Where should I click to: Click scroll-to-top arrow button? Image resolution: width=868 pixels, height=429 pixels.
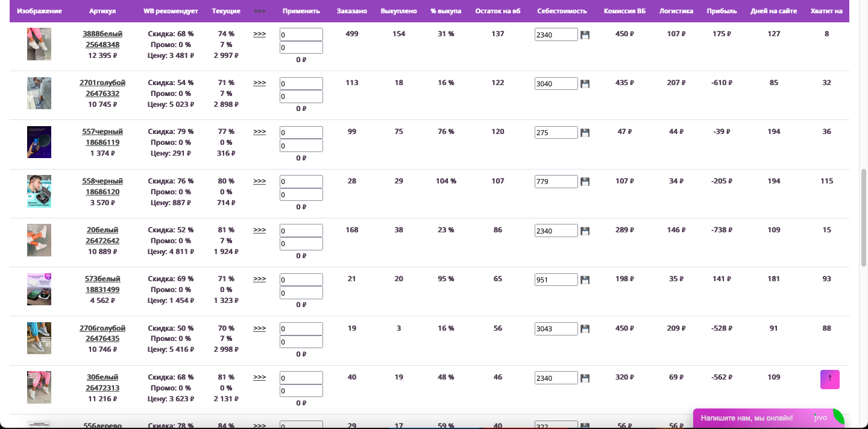click(829, 380)
